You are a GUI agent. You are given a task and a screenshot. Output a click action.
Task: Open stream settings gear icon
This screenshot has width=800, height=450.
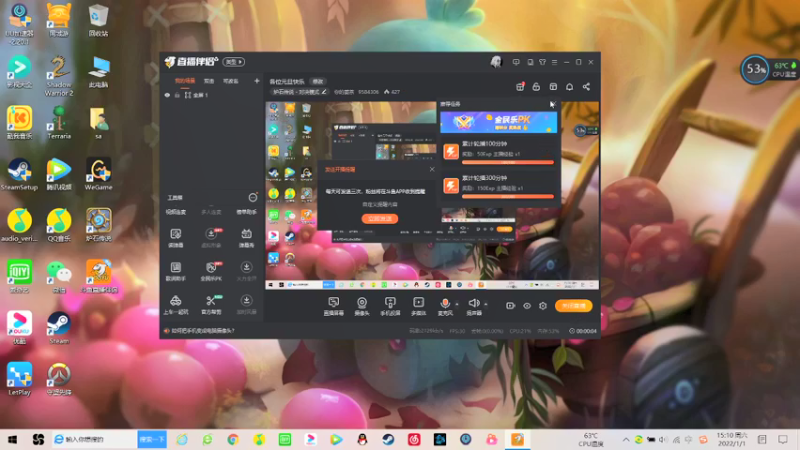(543, 306)
